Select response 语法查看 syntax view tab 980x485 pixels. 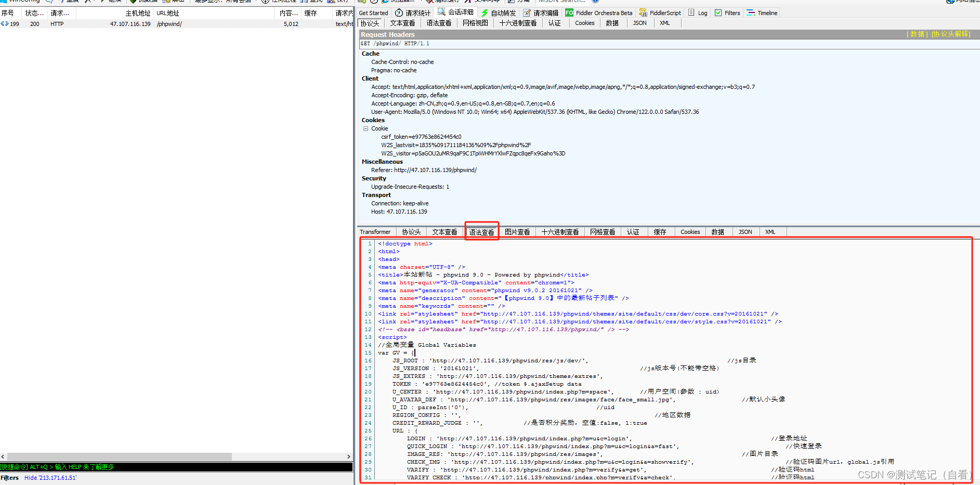[481, 232]
